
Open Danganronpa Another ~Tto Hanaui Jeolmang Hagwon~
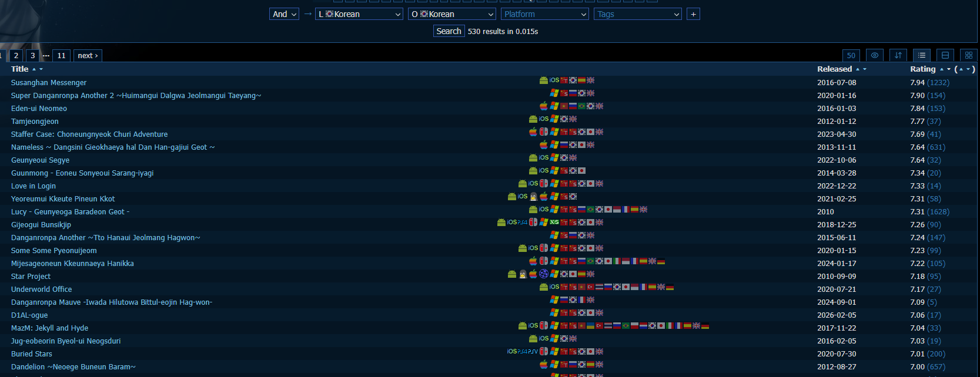click(106, 238)
